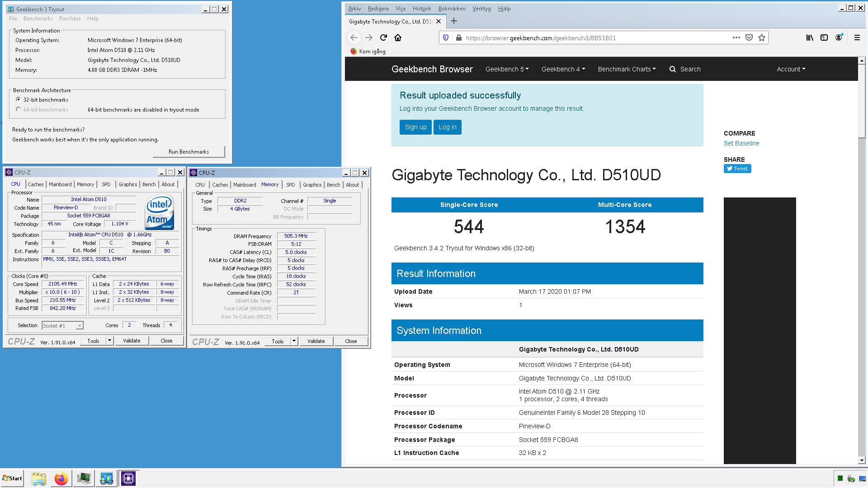Viewport: 868px width, 488px height.
Task: Toggle the Firefox sidebar view
Action: click(824, 38)
